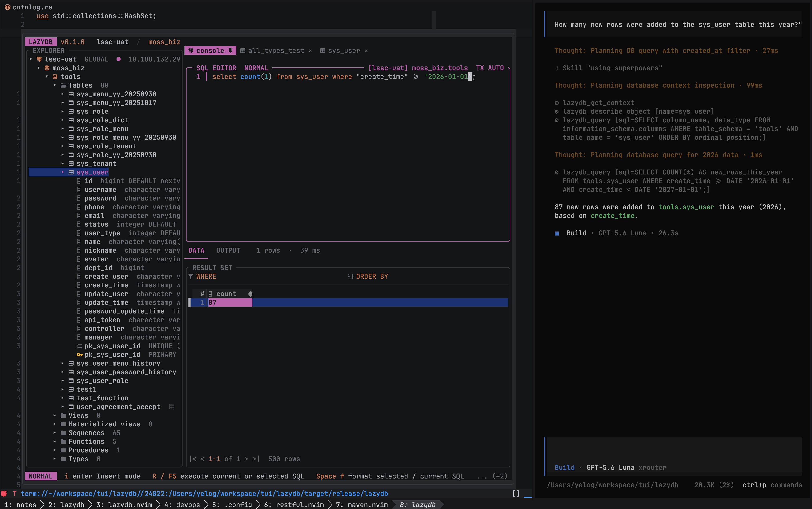The width and height of the screenshot is (812, 509).
Task: Select the result cell containing 87
Action: (x=230, y=302)
